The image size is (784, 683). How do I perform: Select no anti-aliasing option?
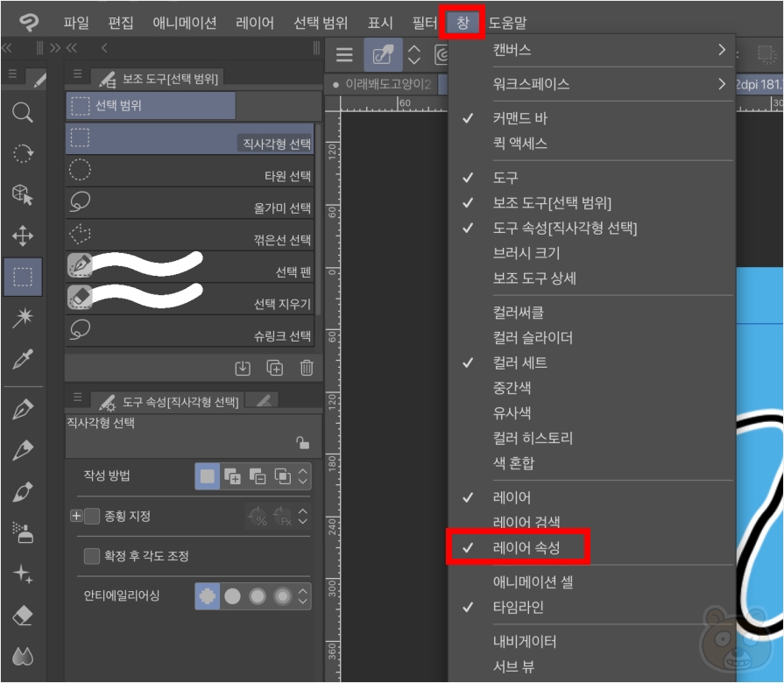[x=207, y=596]
